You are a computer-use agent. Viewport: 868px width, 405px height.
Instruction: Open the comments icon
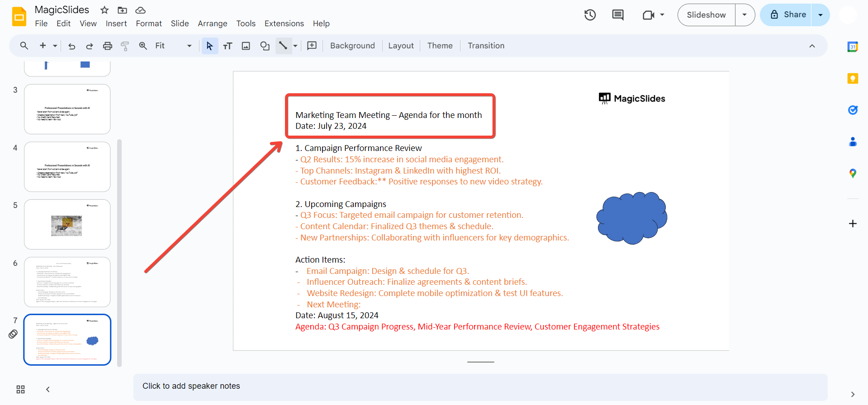617,15
